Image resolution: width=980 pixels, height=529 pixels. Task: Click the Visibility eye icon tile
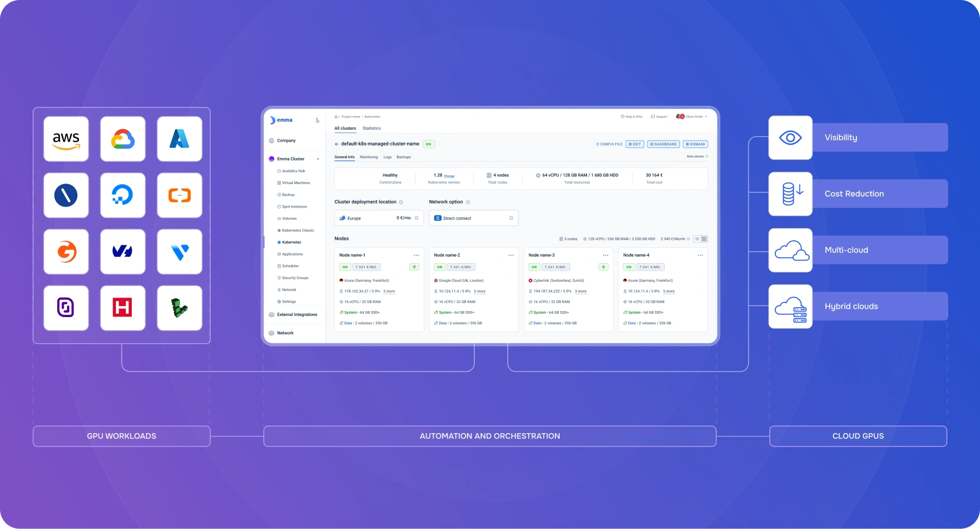(x=791, y=138)
